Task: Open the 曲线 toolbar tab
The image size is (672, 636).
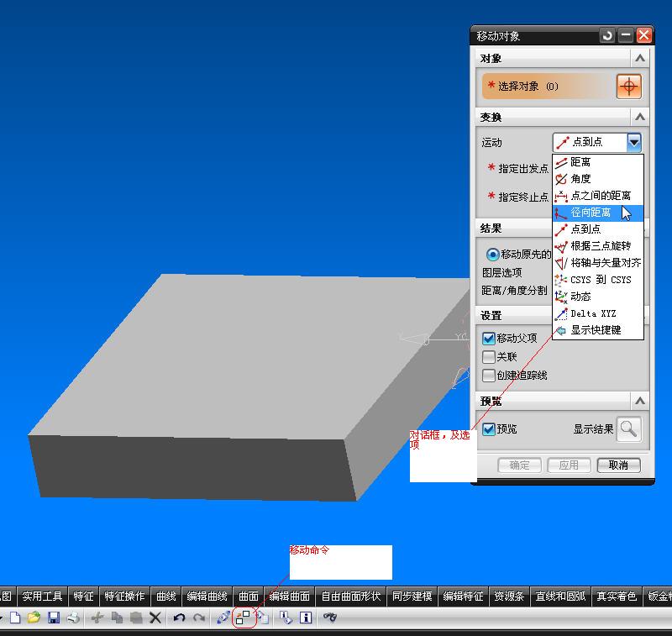Action: click(x=165, y=597)
